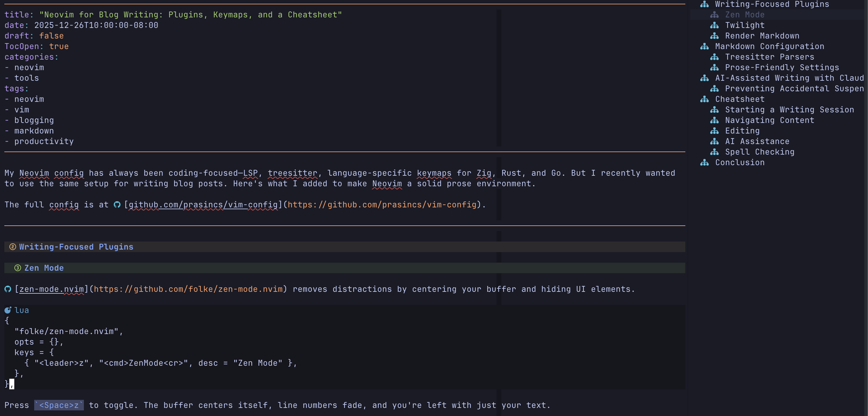The height and width of the screenshot is (416, 868).
Task: Click the circled 3 icon on the Zen Mode heading
Action: click(17, 268)
